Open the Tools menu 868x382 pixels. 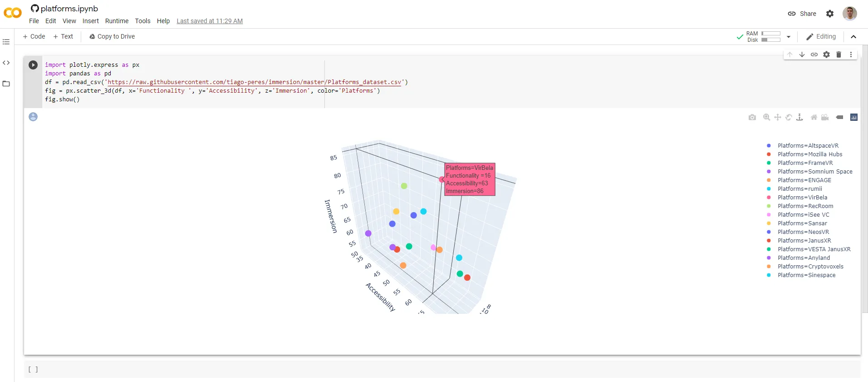point(142,21)
